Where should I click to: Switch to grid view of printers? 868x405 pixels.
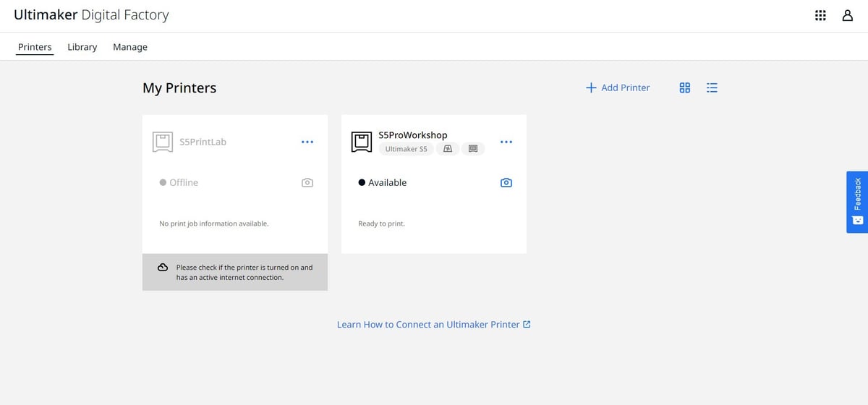(x=685, y=88)
